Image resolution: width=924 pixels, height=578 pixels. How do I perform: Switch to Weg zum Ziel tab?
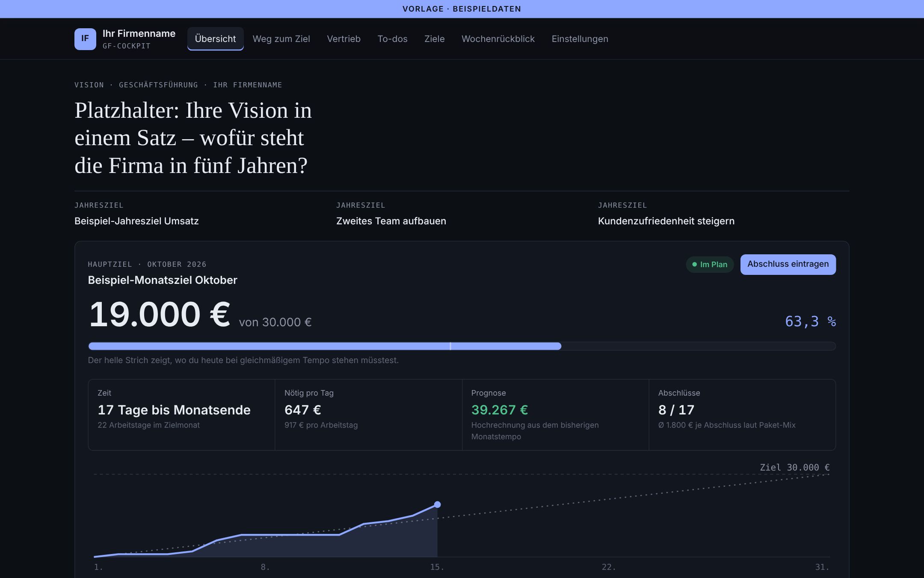click(281, 39)
